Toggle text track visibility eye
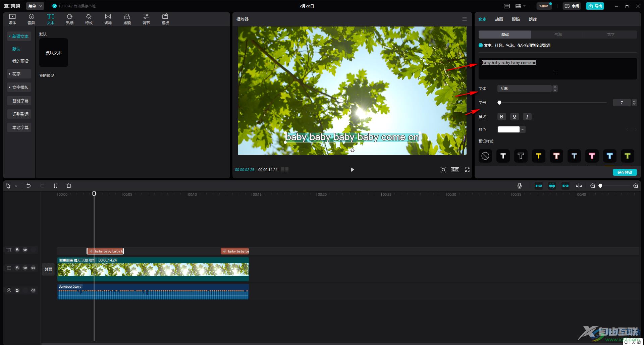Screen dimensions: 644x345 [x=25, y=250]
